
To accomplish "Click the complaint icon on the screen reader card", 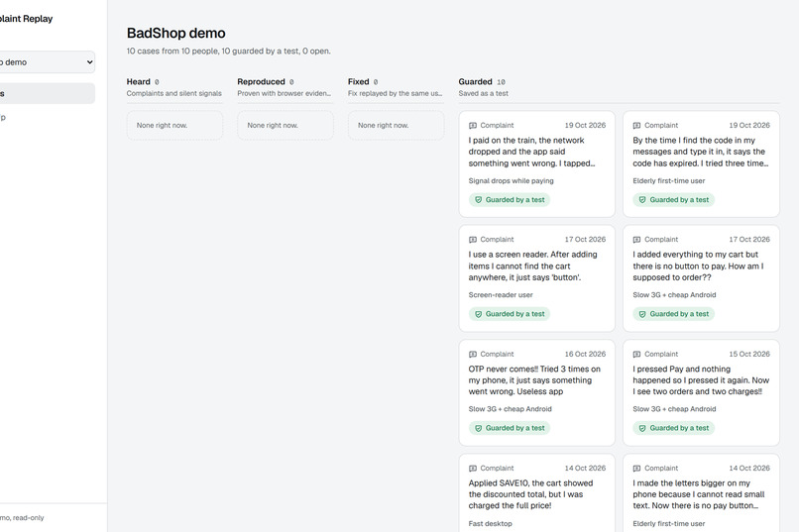I will 473,240.
